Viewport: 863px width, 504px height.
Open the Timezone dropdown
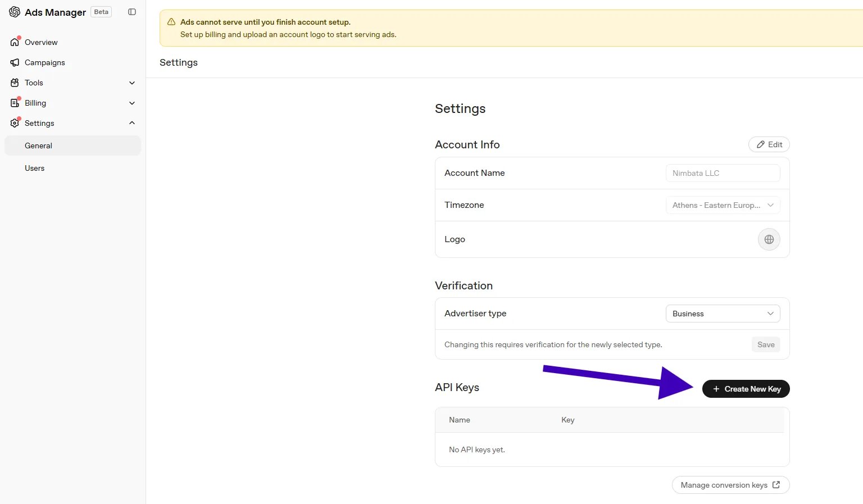coord(723,205)
